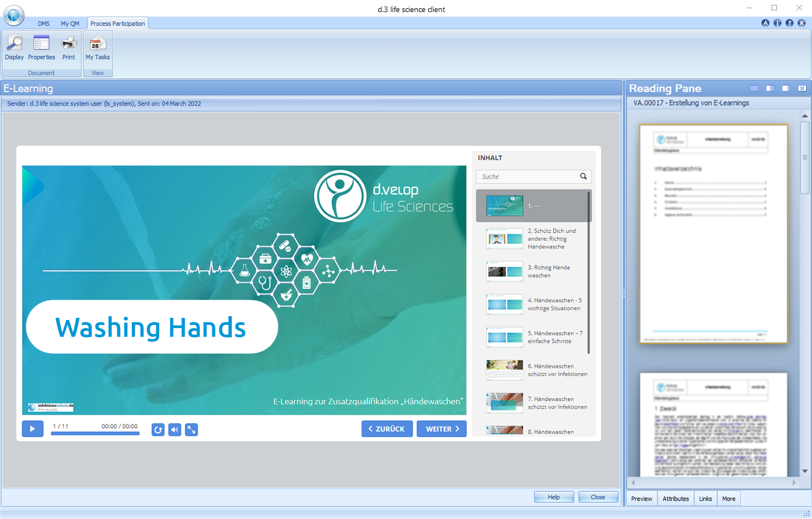This screenshot has width=812, height=519.
Task: Click the e-learning playback progress bar
Action: pyautogui.click(x=95, y=433)
